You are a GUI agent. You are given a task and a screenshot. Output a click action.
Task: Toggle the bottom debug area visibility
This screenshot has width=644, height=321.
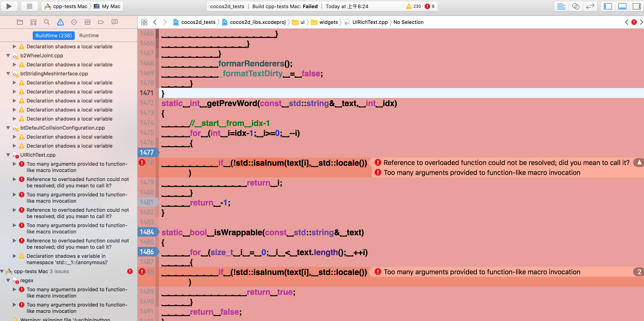[622, 6]
